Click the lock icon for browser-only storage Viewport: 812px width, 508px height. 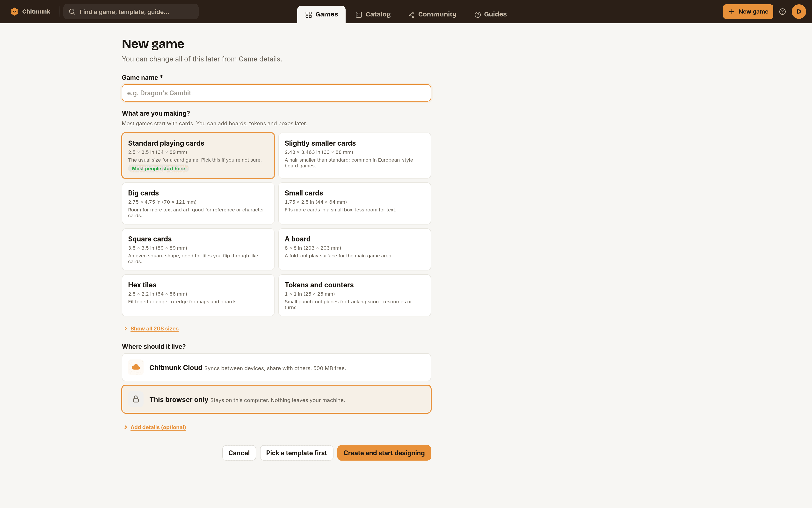pyautogui.click(x=136, y=399)
